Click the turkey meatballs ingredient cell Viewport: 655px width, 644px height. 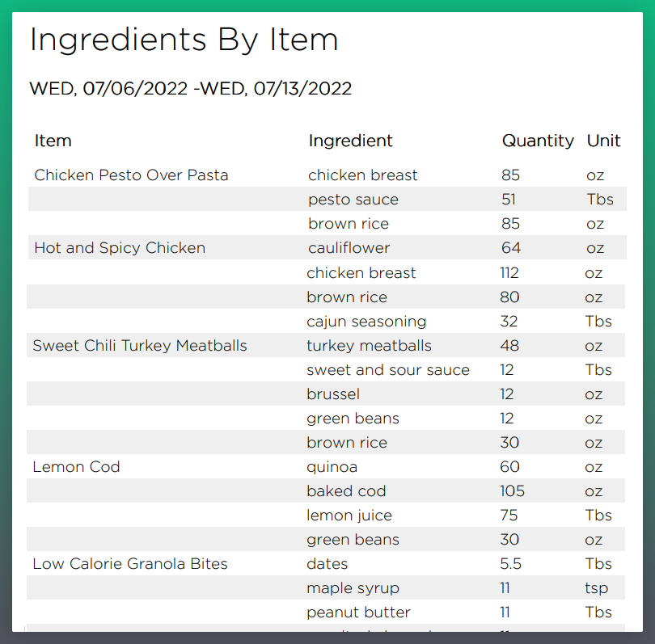(x=369, y=346)
